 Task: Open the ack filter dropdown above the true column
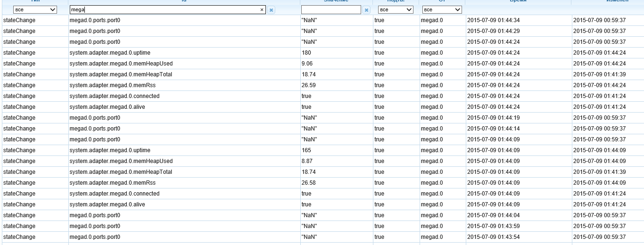point(396,9)
